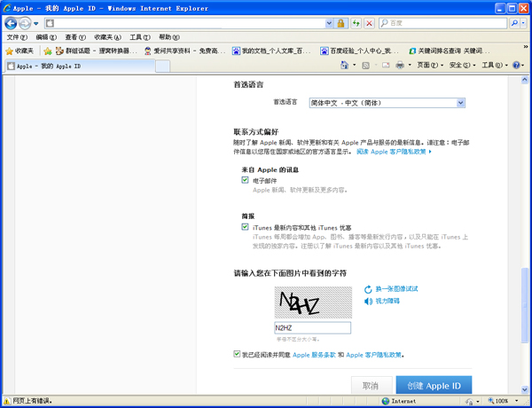
Task: Click the refresh captcha circular arrow icon
Action: (x=368, y=289)
